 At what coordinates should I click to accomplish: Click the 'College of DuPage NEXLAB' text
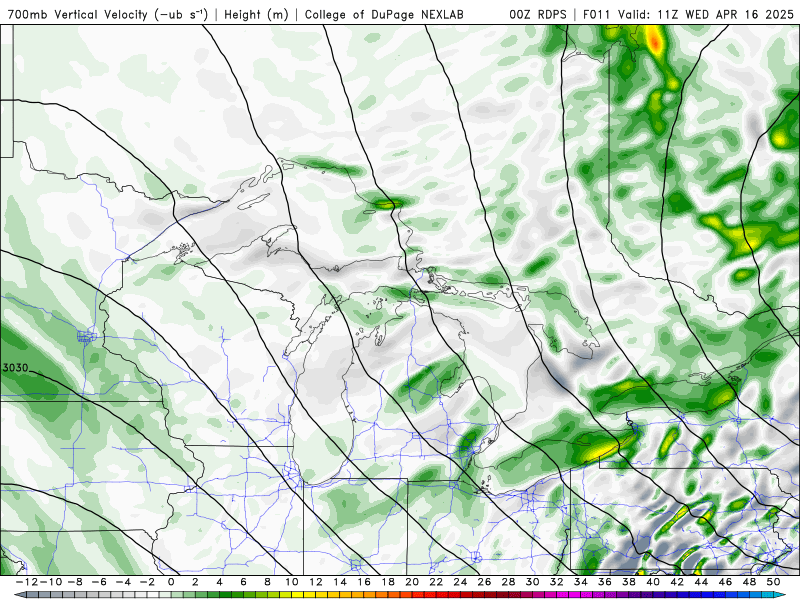point(384,15)
